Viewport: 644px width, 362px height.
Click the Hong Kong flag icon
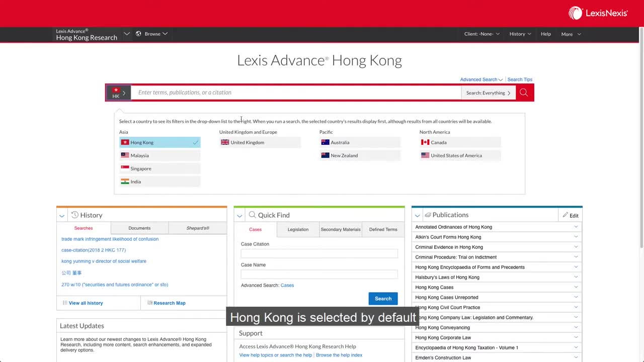point(125,142)
